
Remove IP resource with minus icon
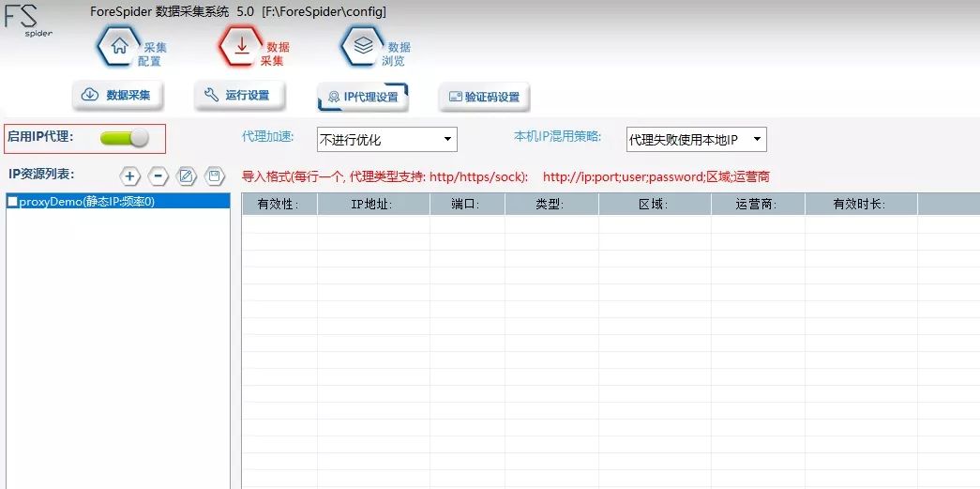coord(158,177)
